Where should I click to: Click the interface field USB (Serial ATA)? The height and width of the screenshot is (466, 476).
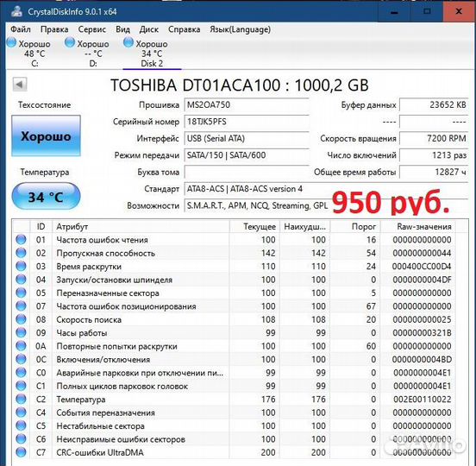247,139
